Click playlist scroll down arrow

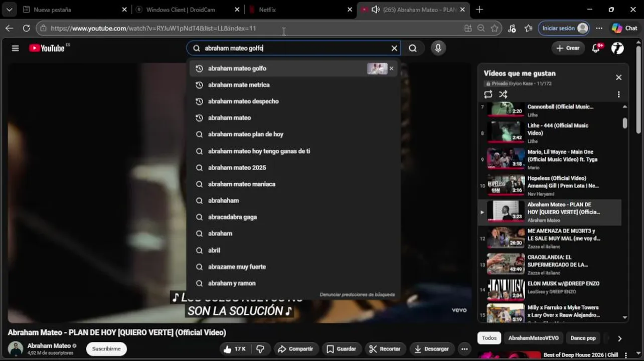624,317
